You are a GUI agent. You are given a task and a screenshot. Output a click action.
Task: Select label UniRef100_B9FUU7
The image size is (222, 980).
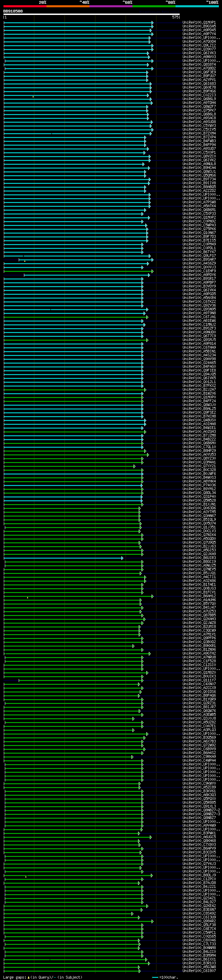click(199, 76)
